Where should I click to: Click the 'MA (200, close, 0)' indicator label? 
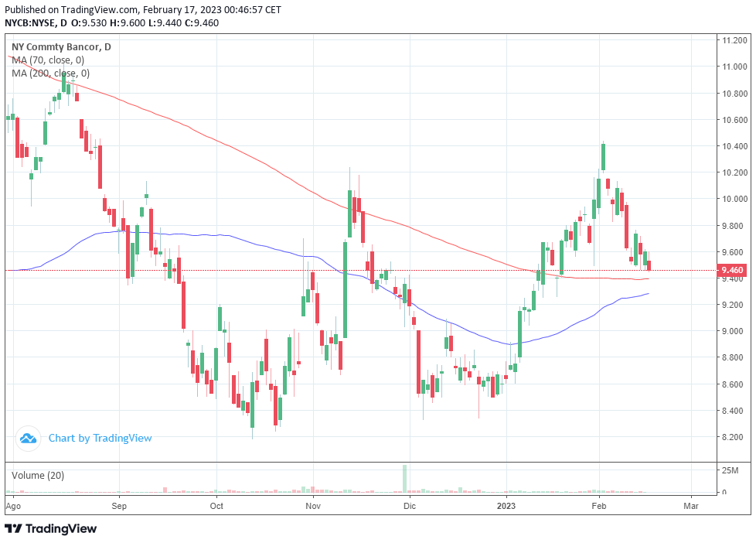(50, 73)
